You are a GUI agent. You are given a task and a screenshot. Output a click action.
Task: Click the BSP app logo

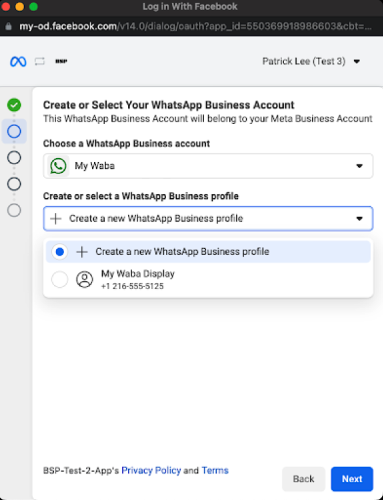[61, 61]
